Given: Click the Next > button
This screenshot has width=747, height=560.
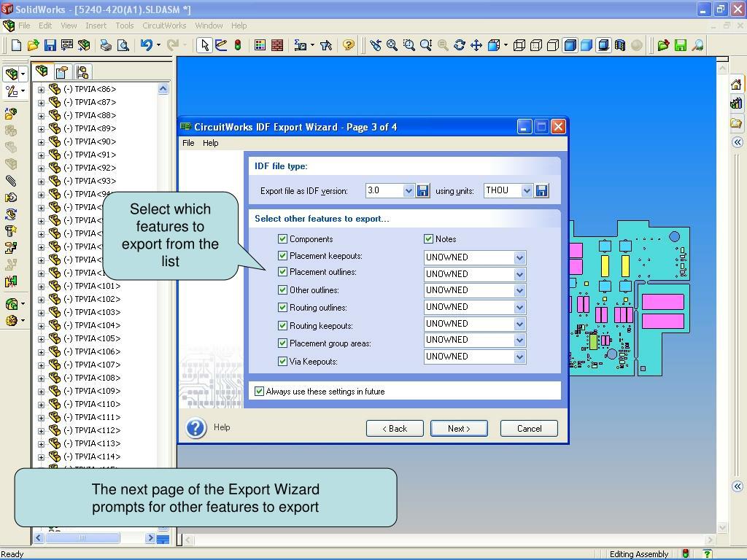Looking at the screenshot, I should click(459, 429).
